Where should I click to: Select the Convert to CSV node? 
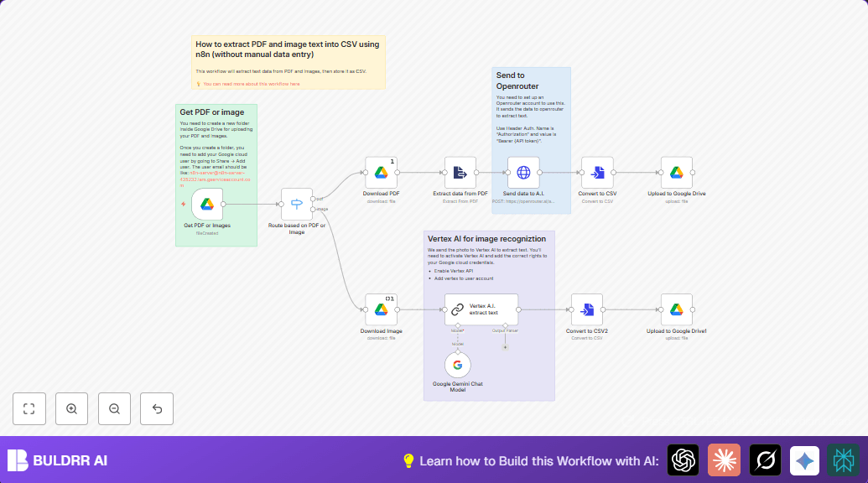point(597,173)
